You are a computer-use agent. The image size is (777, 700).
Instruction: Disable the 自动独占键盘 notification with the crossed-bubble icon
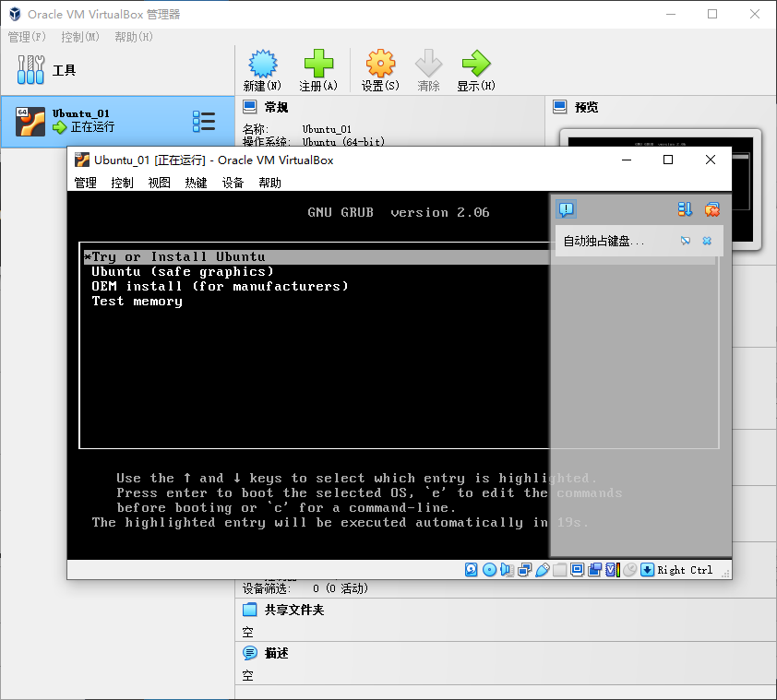[686, 241]
